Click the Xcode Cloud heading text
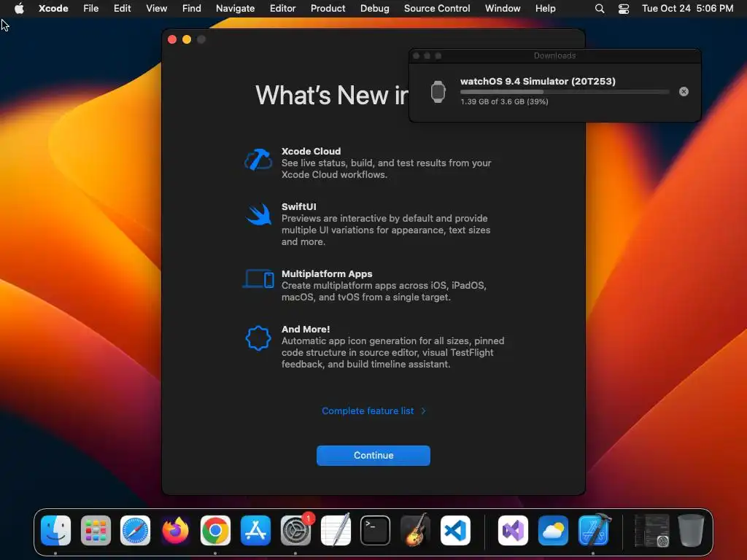Screen dimensions: 747x560 pyautogui.click(x=311, y=151)
